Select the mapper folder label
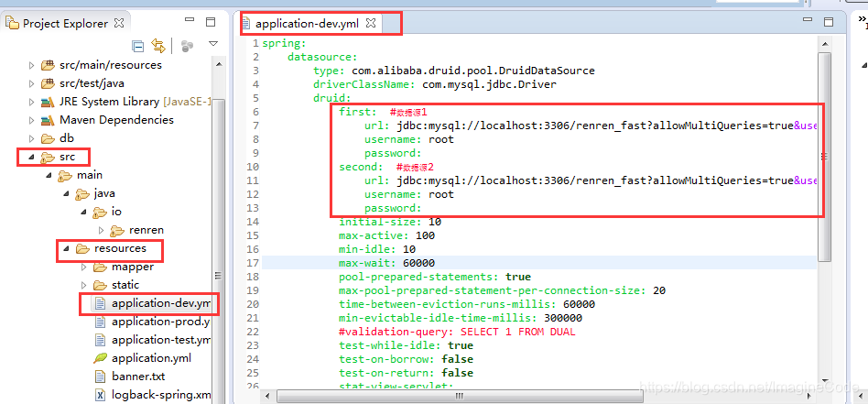 [133, 268]
